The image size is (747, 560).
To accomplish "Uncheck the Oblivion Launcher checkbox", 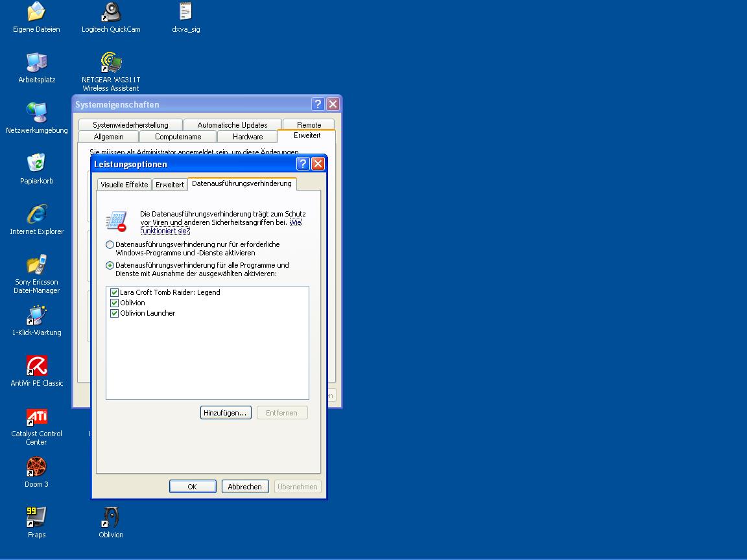I will pyautogui.click(x=114, y=313).
